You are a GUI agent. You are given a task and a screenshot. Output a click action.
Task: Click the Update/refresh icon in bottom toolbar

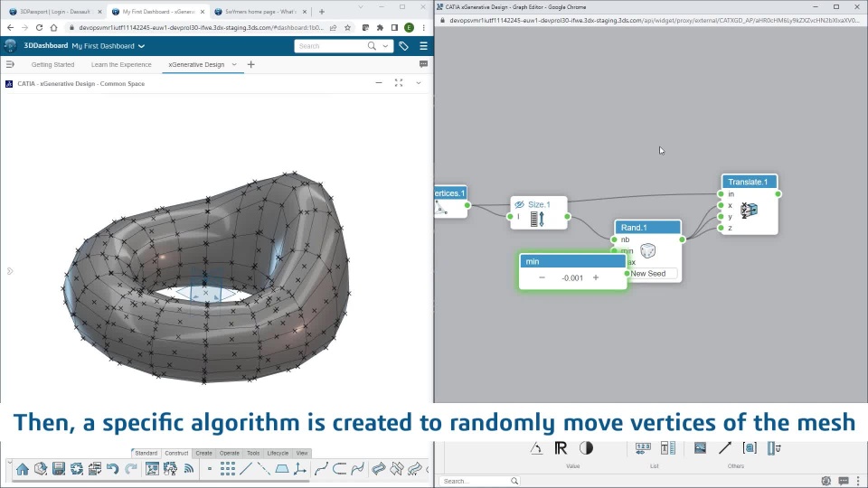tap(76, 469)
